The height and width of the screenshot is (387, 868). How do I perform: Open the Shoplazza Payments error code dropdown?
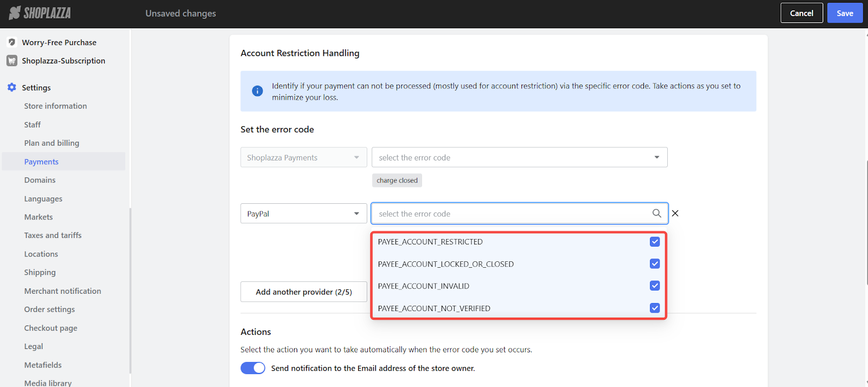pyautogui.click(x=520, y=158)
